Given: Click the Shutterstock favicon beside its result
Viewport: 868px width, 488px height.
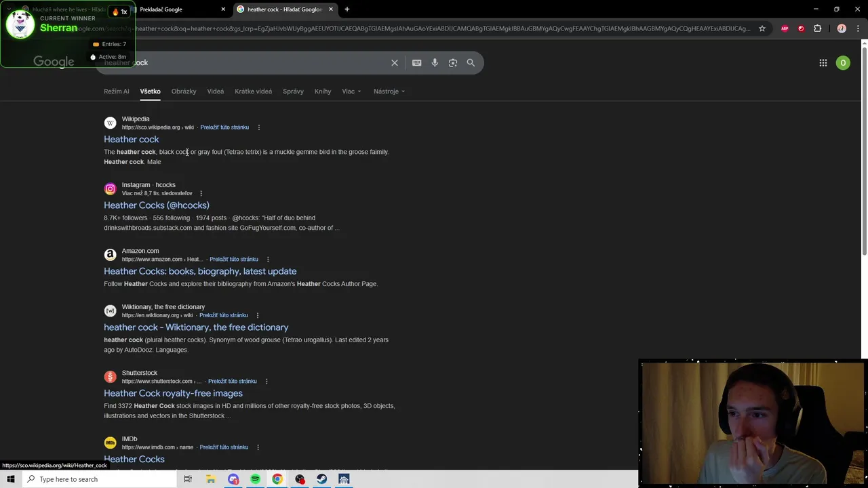Looking at the screenshot, I should click(110, 377).
